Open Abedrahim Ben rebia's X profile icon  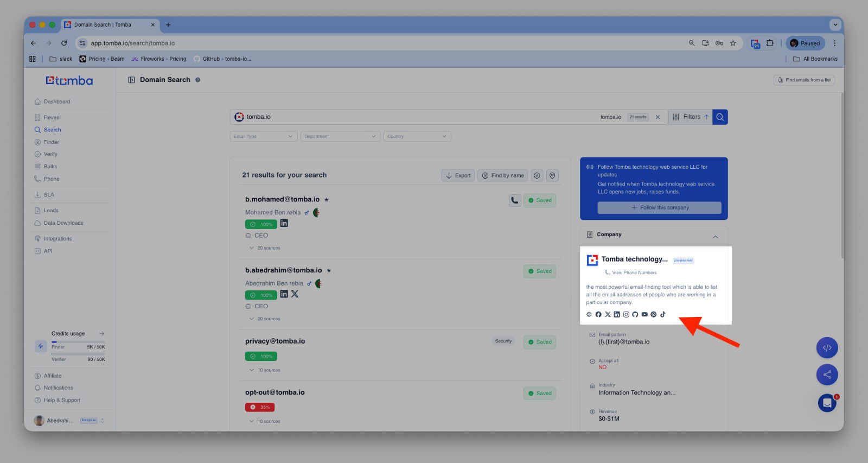(x=295, y=294)
